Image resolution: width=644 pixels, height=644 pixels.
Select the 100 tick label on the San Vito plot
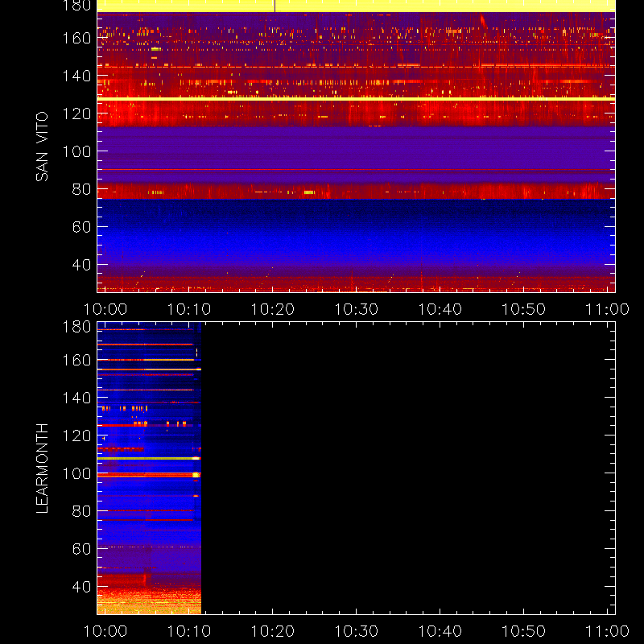(x=76, y=151)
